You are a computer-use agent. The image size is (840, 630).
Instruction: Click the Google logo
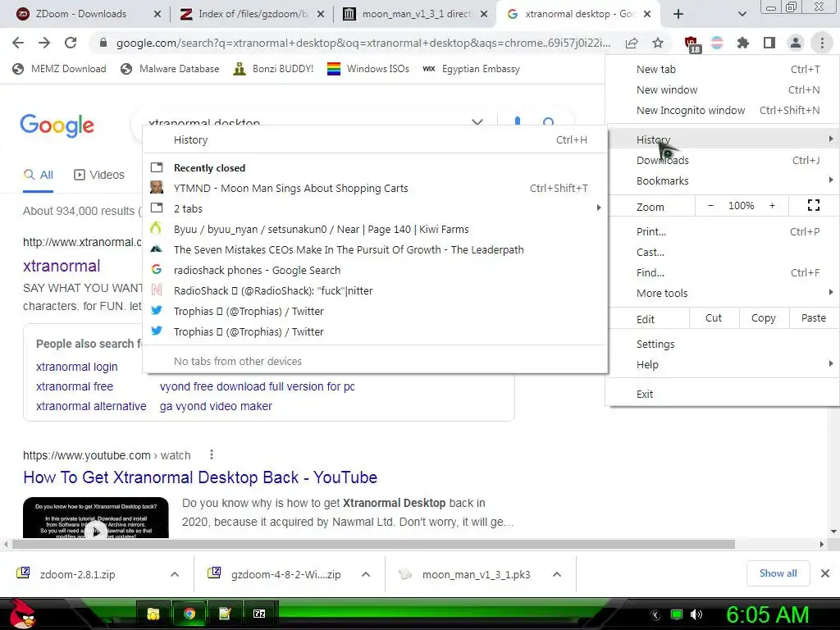57,126
